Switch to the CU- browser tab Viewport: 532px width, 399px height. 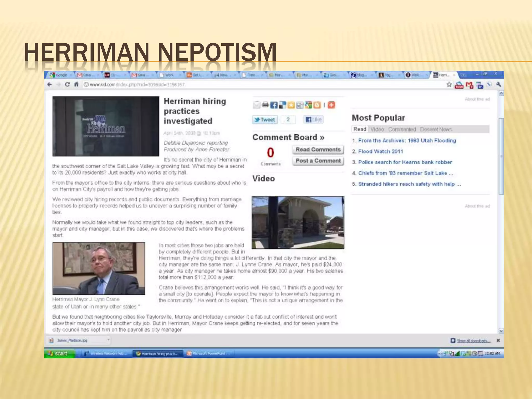[x=114, y=75]
